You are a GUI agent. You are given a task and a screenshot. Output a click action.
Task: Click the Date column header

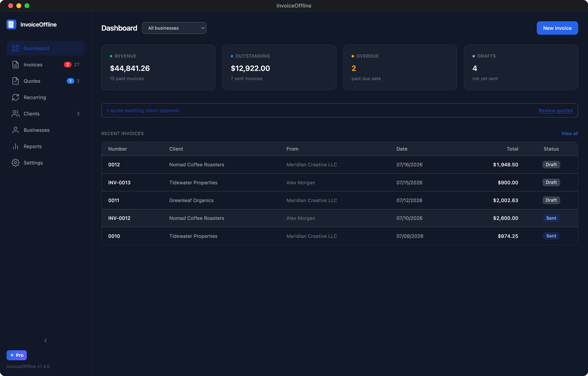402,149
